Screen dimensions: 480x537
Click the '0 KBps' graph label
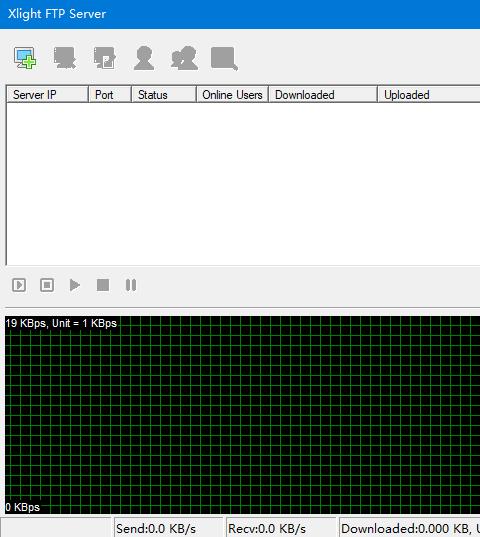(23, 507)
